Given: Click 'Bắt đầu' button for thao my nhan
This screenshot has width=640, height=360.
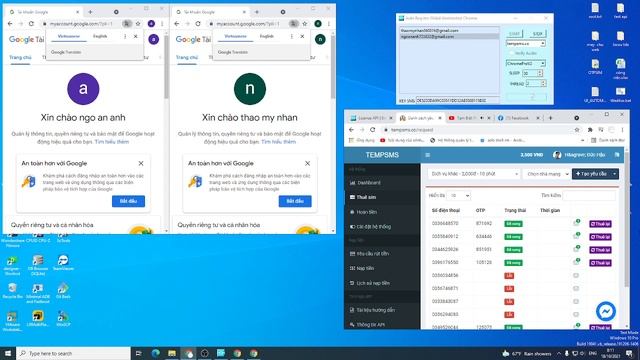Looking at the screenshot, I should tap(295, 201).
